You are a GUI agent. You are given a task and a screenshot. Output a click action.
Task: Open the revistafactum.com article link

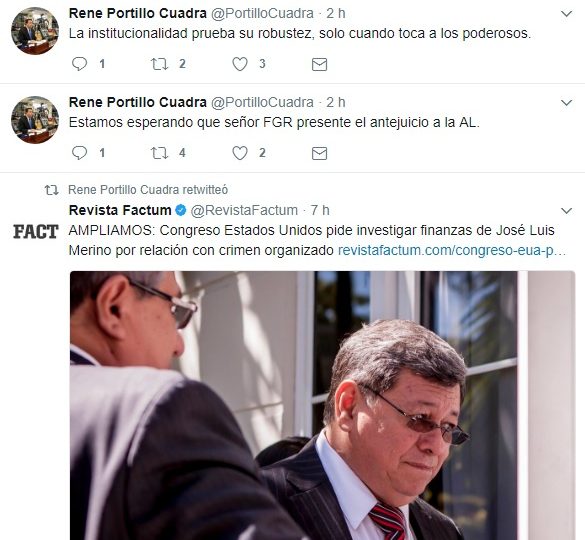(452, 250)
